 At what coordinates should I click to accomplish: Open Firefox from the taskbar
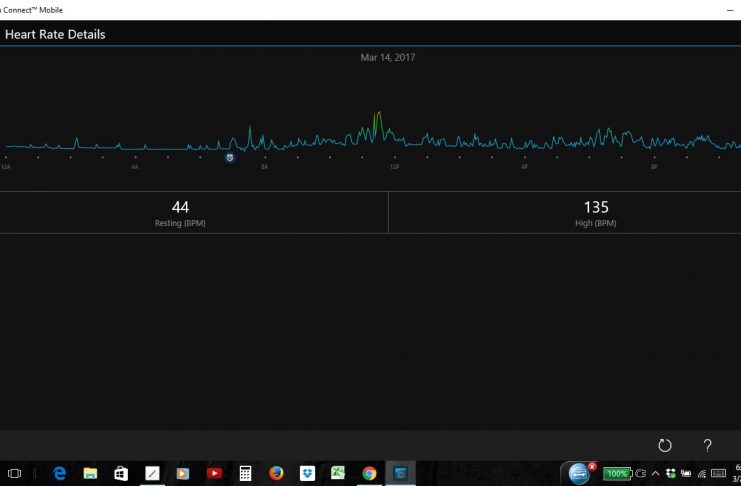point(276,473)
